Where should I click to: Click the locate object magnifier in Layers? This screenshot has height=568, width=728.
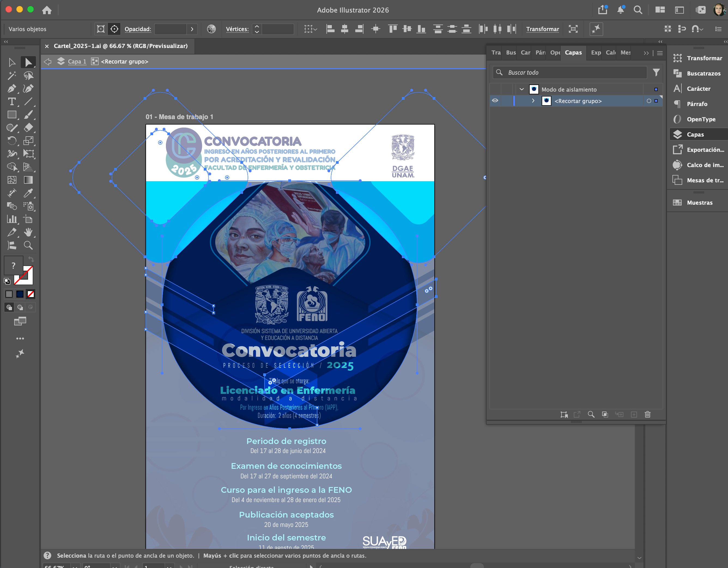(591, 414)
